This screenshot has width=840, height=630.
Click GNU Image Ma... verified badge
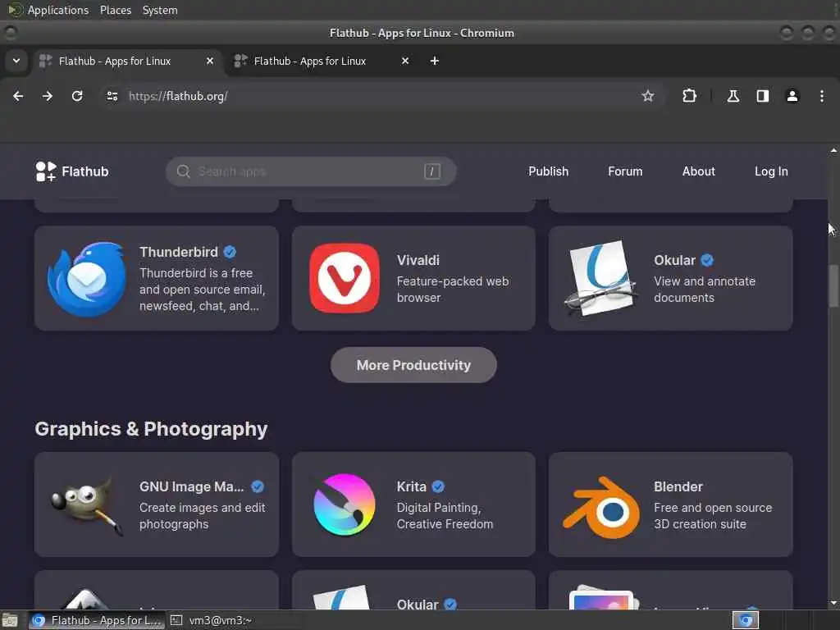[257, 486]
